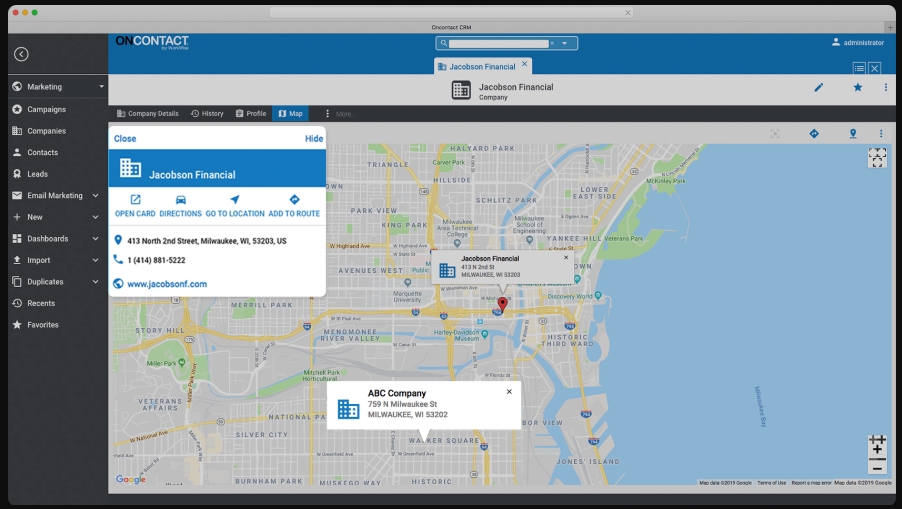Expand the Dashboards submenu chevron
The image size is (902, 509).
[95, 239]
